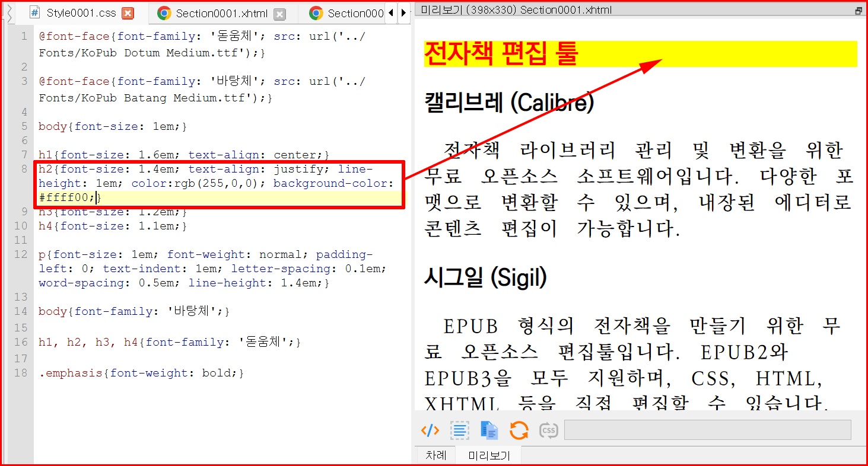
Task: Click the 전자책 편집 툴 heading in preview
Action: [501, 54]
